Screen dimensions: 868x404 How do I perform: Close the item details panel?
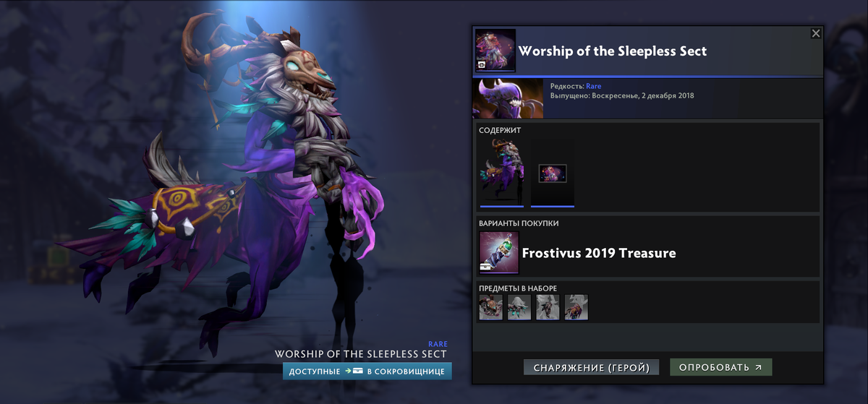tap(816, 33)
